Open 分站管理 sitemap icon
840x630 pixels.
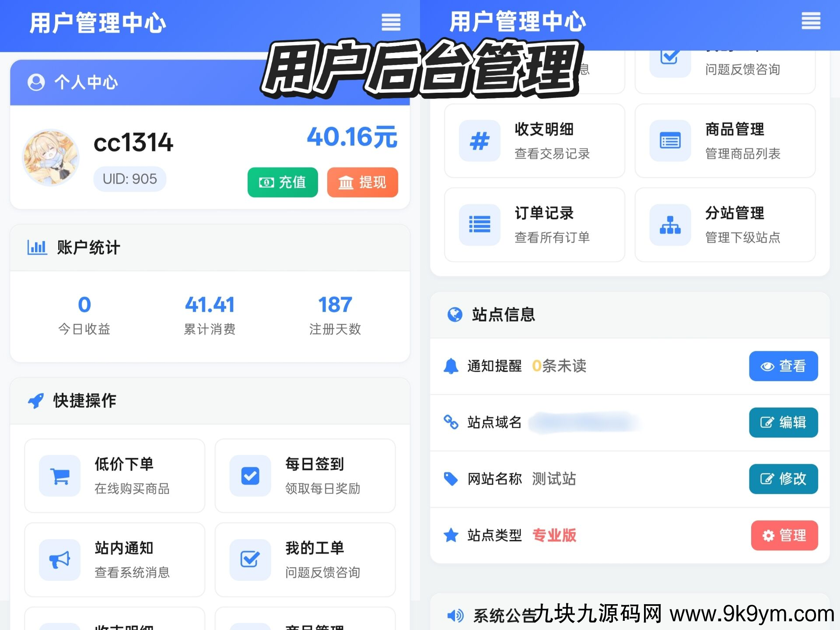coord(670,224)
